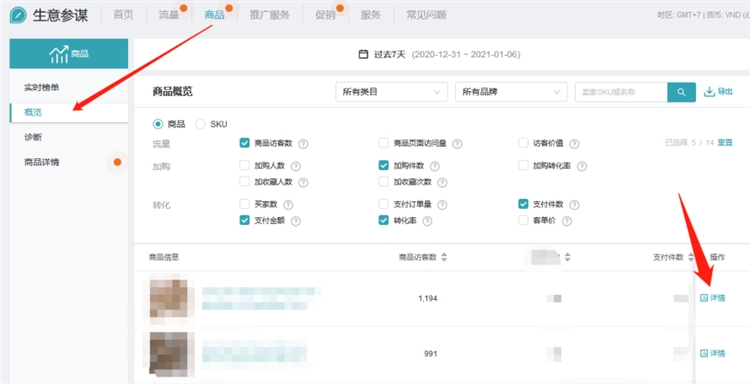Click help icon next to 支付金额

296,221
